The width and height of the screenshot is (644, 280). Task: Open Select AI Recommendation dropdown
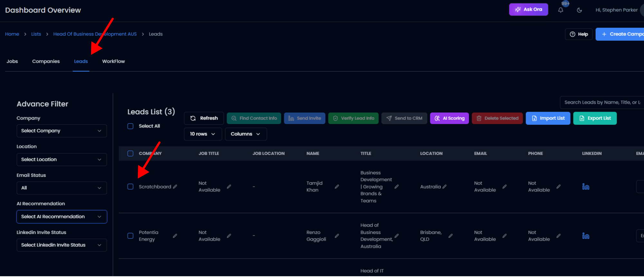(x=62, y=217)
